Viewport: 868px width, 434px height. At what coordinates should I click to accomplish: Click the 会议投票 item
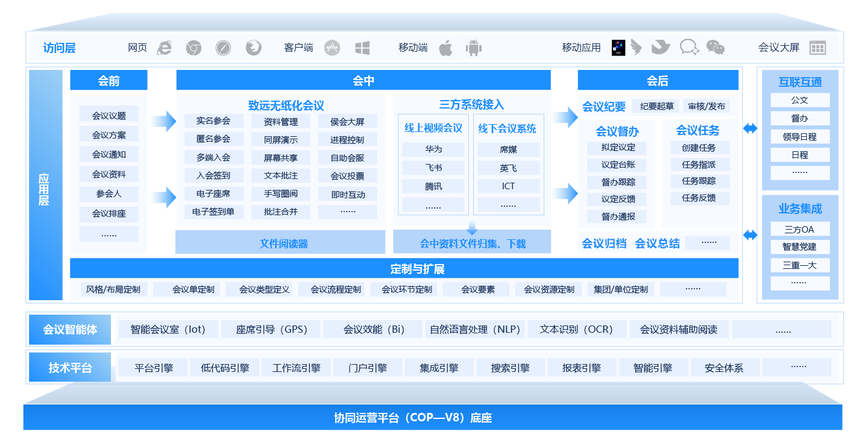point(348,176)
